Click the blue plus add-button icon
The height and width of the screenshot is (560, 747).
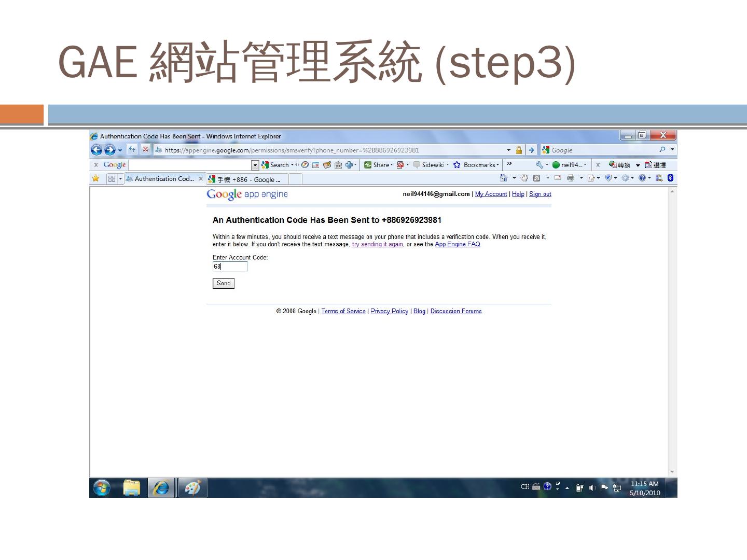click(x=351, y=165)
